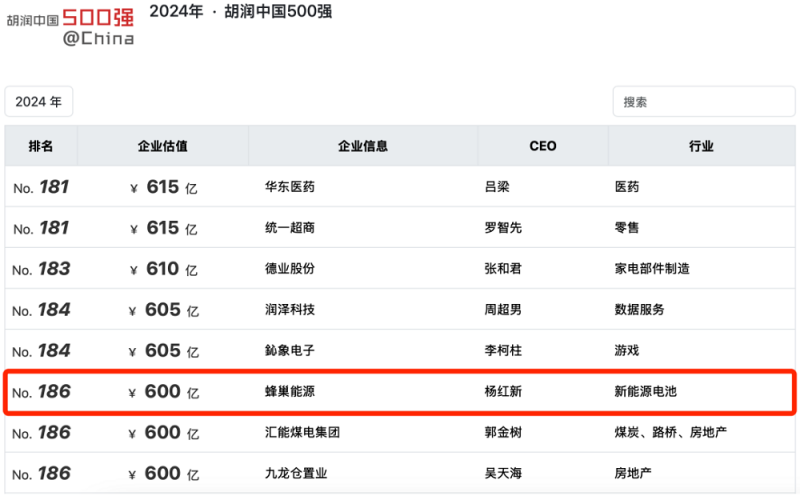Click the 企业估值 column header
Viewport: 800px width, 496px height.
[163, 146]
